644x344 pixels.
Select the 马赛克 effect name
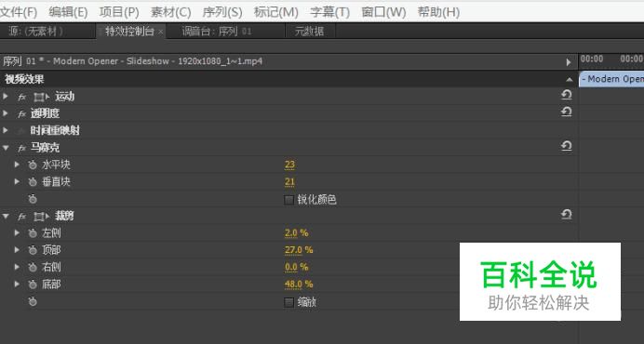coord(45,148)
